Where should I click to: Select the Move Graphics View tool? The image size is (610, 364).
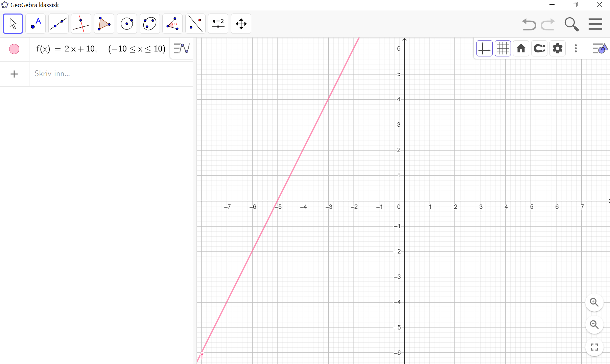coord(241,24)
